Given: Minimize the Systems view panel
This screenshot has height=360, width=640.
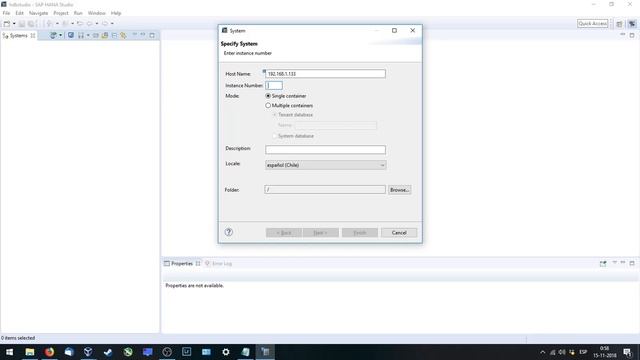Looking at the screenshot, I should [x=143, y=35].
